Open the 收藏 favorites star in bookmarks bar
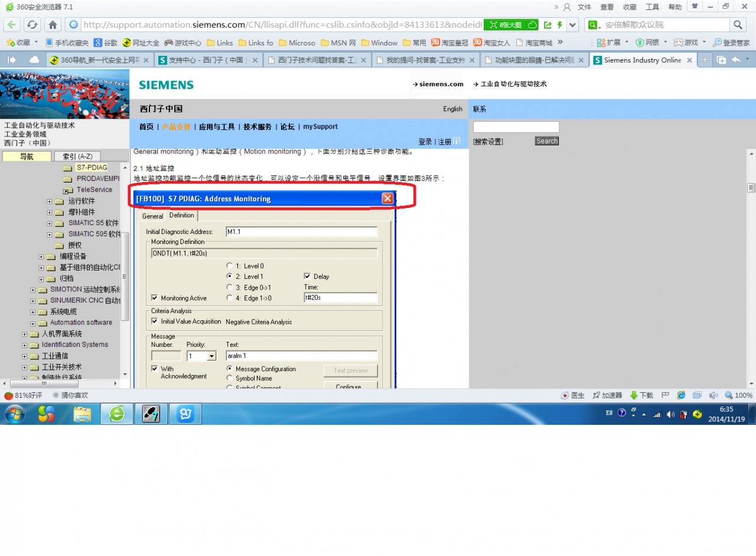 click(x=18, y=43)
